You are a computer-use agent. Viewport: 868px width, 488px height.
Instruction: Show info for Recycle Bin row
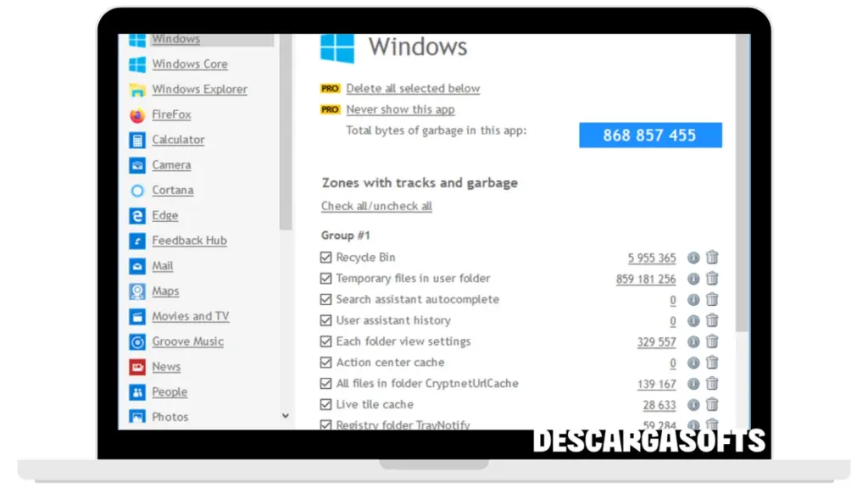pos(693,258)
